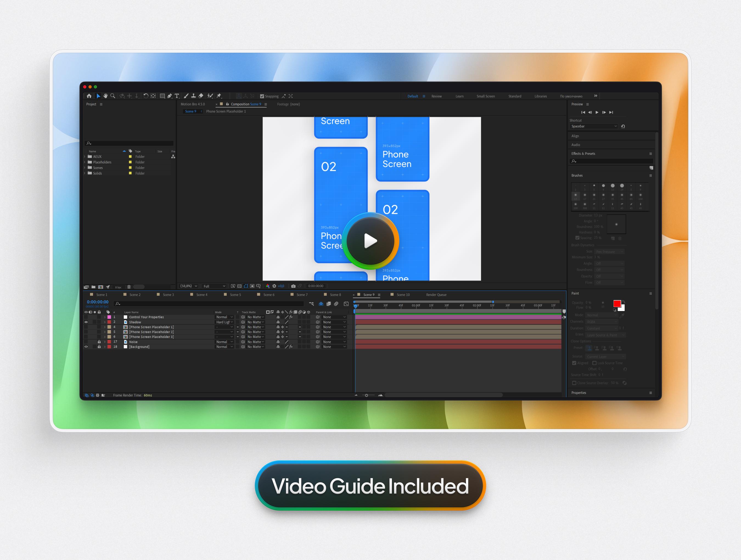Select the Zoom tool in toolbar

[113, 96]
